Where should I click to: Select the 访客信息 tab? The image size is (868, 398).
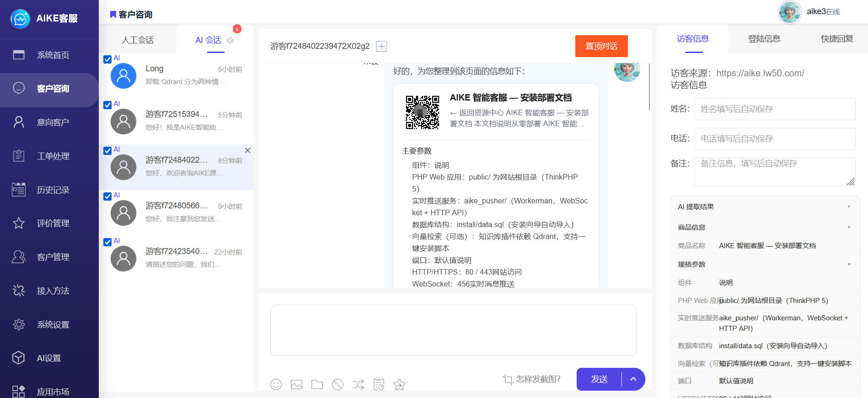[693, 39]
